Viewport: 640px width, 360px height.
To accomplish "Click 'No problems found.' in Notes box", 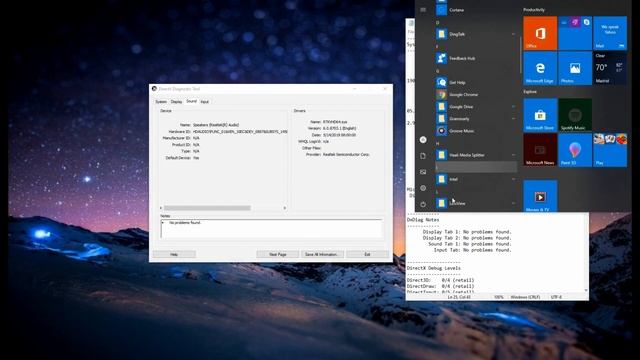I will point(185,223).
